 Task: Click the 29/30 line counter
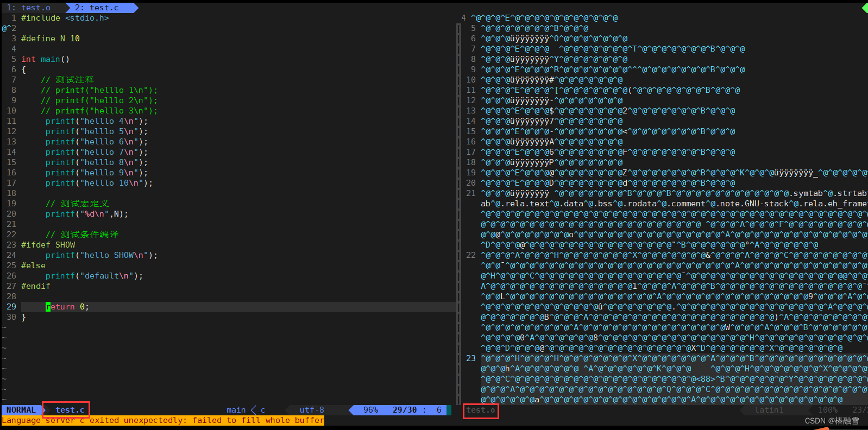405,410
